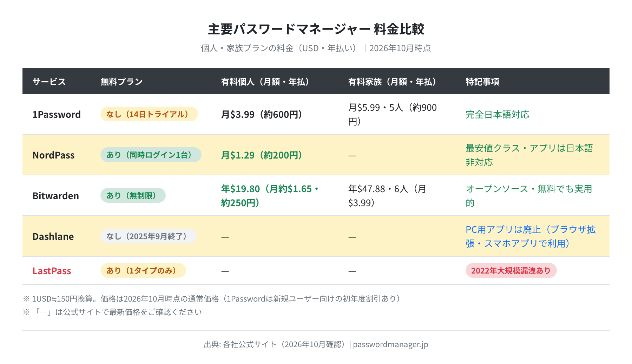632x364 pixels.
Task: Click the NordPass service name
Action: [x=53, y=155]
